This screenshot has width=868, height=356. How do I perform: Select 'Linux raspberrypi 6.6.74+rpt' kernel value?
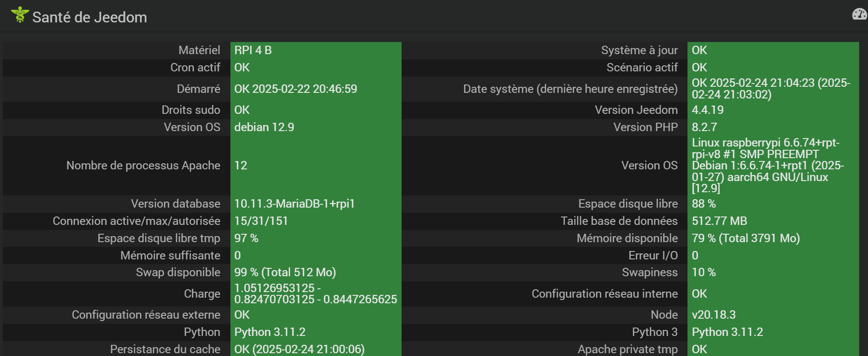(768, 165)
